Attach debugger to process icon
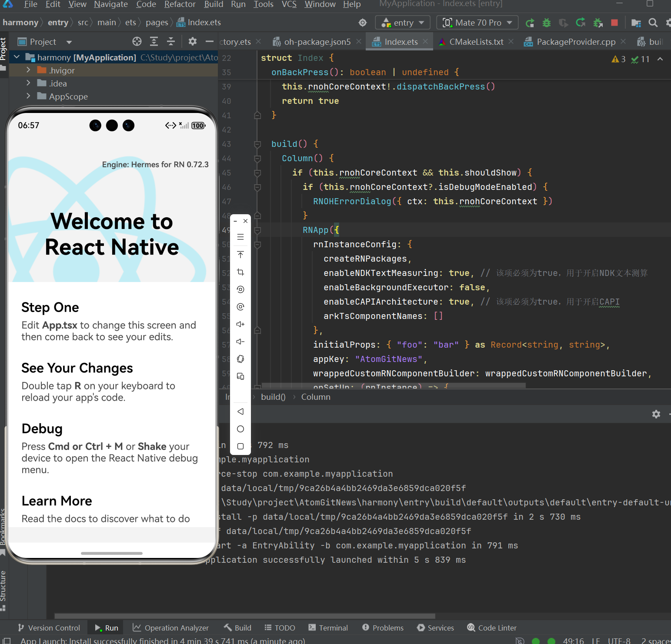 (598, 23)
